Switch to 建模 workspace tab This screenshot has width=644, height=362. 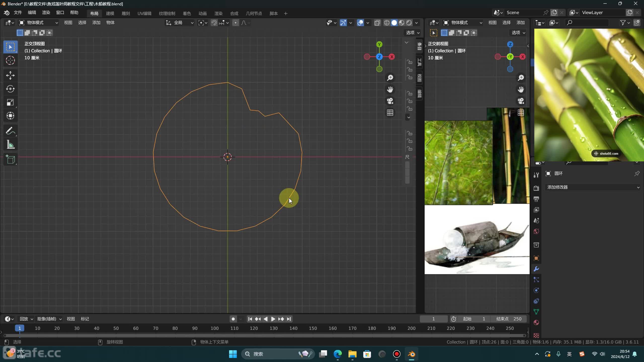110,13
